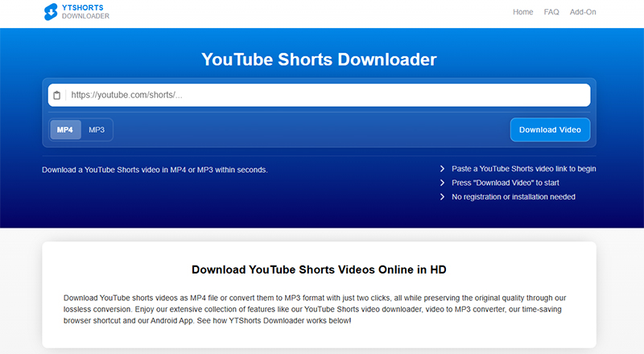Focus the YouTube shorts URL input field
This screenshot has width=644, height=354.
(x=319, y=95)
